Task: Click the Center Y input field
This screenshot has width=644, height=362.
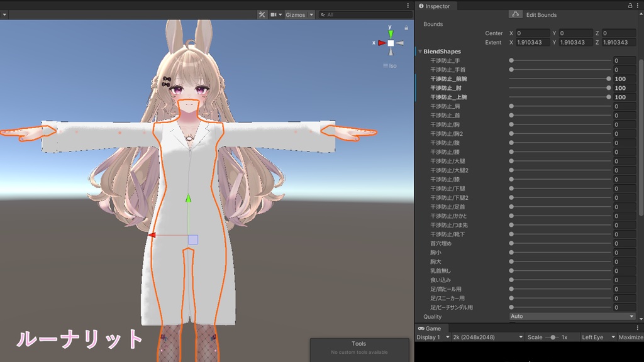Action: [x=576, y=33]
